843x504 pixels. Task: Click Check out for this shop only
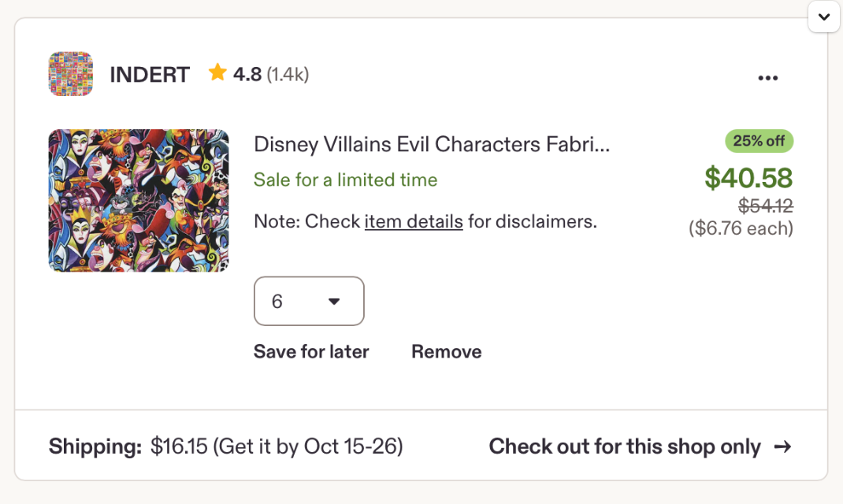point(640,447)
